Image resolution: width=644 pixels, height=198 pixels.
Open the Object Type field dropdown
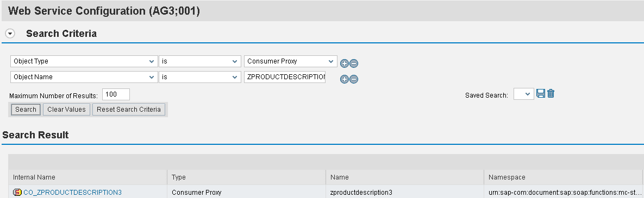pos(84,61)
